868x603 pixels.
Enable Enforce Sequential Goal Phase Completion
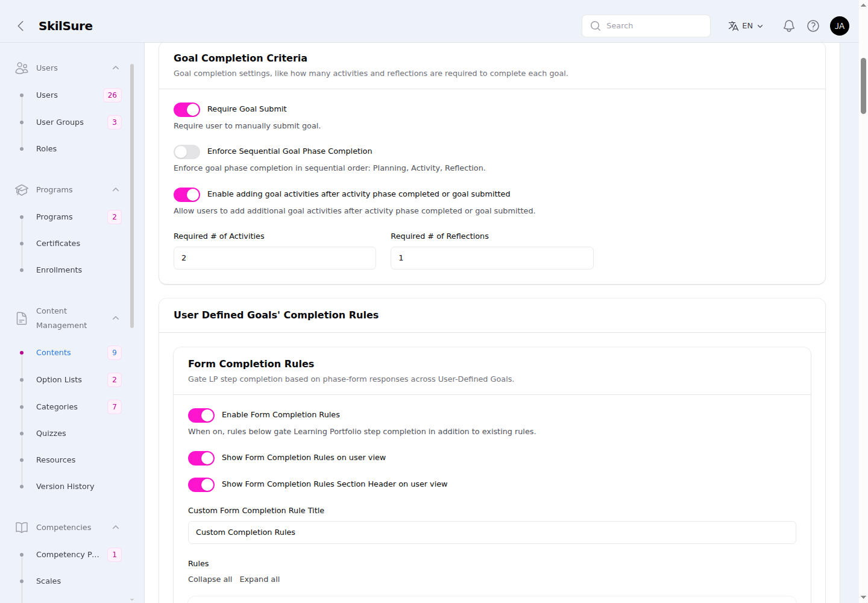coord(187,152)
